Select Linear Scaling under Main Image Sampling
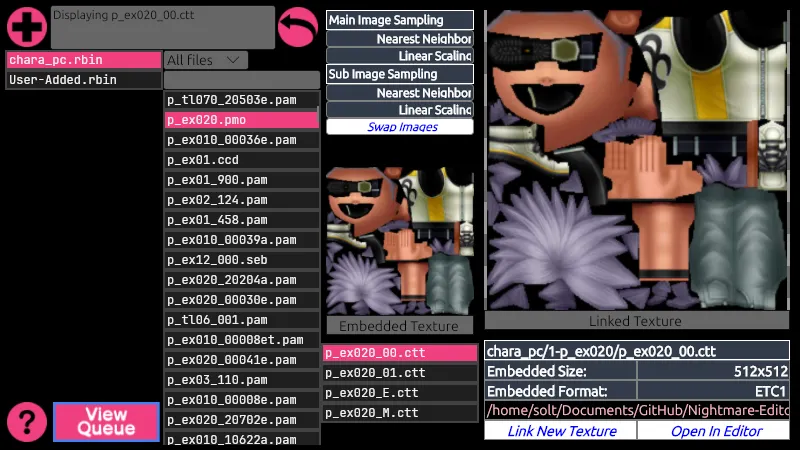The image size is (800, 450). (399, 56)
